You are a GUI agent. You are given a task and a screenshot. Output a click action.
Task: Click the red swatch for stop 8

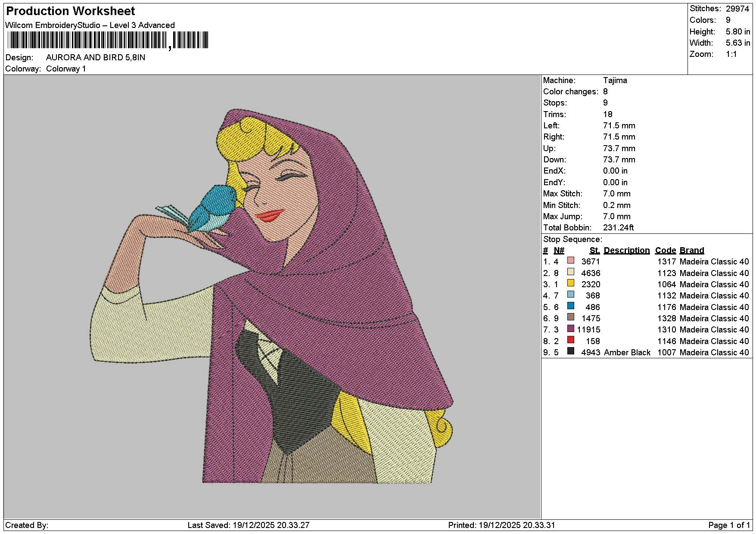click(x=571, y=340)
